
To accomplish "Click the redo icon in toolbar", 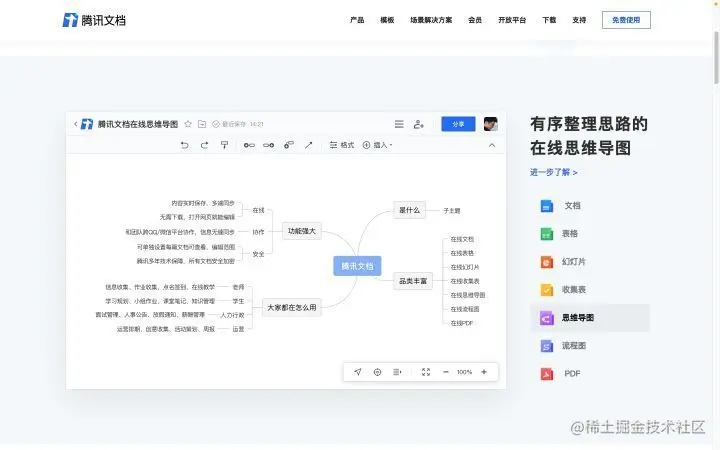I will click(204, 145).
